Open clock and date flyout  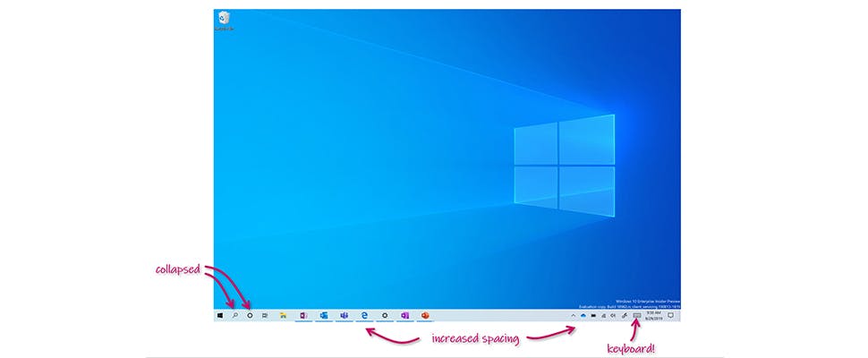(x=654, y=315)
